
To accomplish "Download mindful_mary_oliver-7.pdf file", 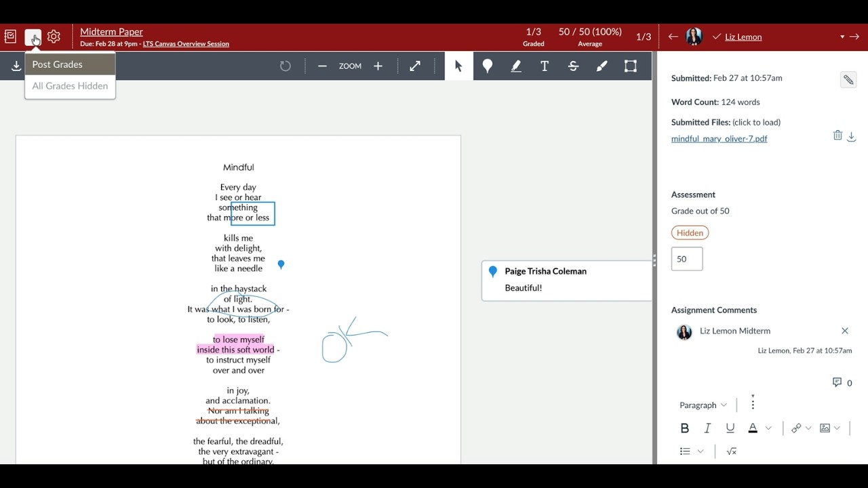I will click(x=852, y=137).
